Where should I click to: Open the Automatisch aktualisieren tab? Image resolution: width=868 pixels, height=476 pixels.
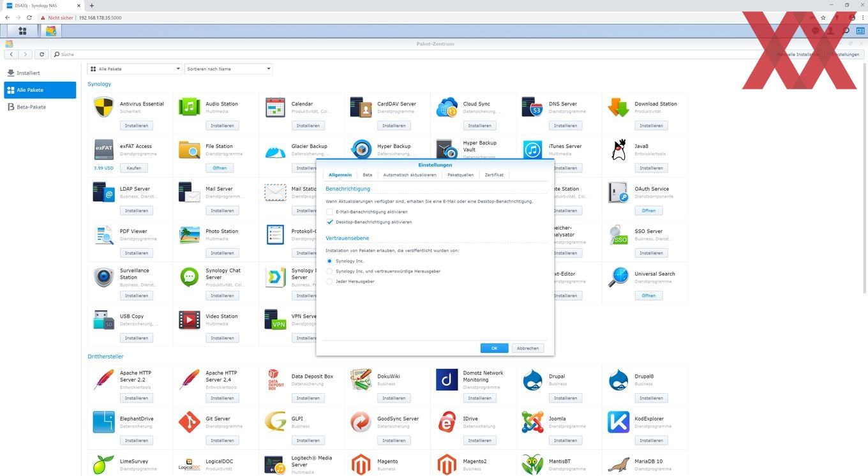(x=410, y=175)
